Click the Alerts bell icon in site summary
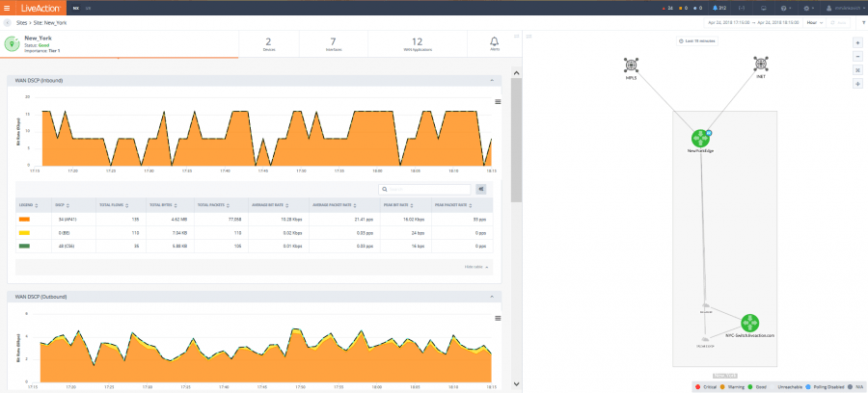 [495, 41]
